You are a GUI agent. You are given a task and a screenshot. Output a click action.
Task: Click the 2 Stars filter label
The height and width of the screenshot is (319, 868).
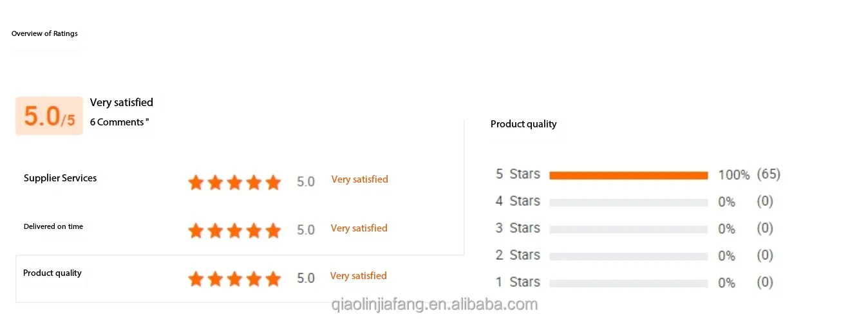pos(518,255)
